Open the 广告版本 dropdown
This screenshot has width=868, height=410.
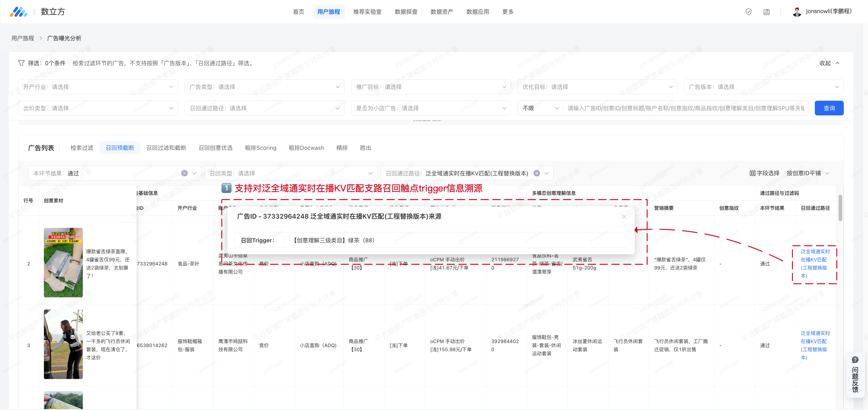point(763,87)
